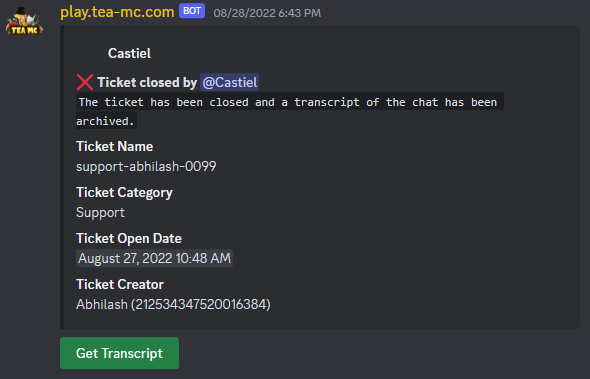Click the play.tea-mc.com bot username
This screenshot has height=379, width=590.
(117, 12)
